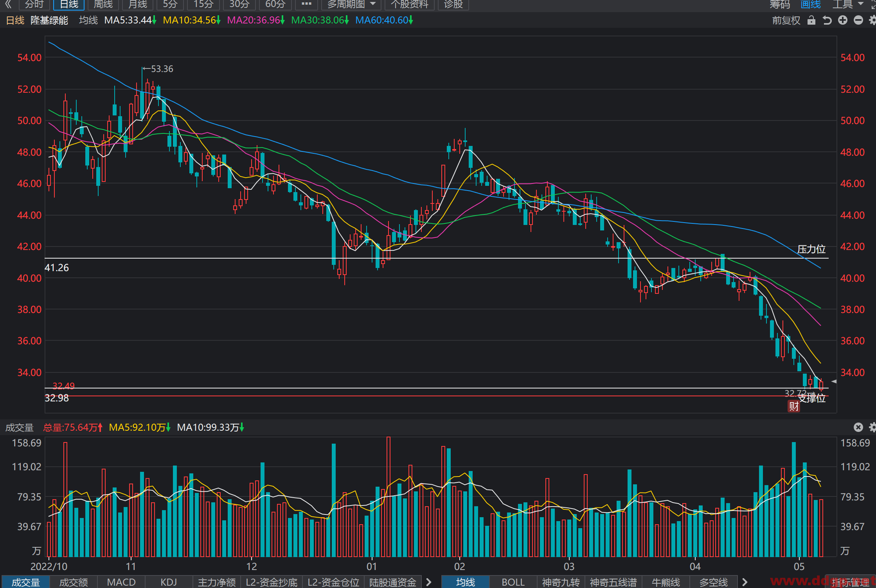Toggle the chart lock icon
The width and height of the screenshot is (876, 588).
pos(811,20)
